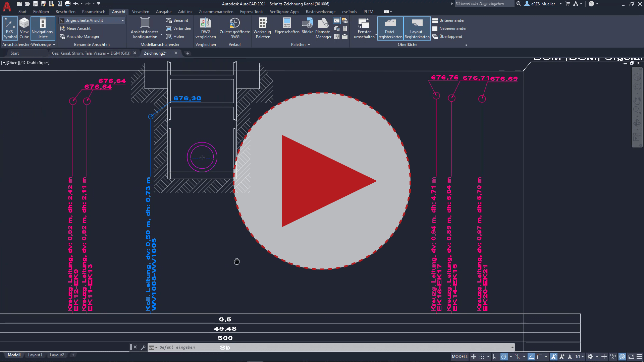Toggle polar tracking in status bar
Screen dimensions: 644x362
[504, 357]
